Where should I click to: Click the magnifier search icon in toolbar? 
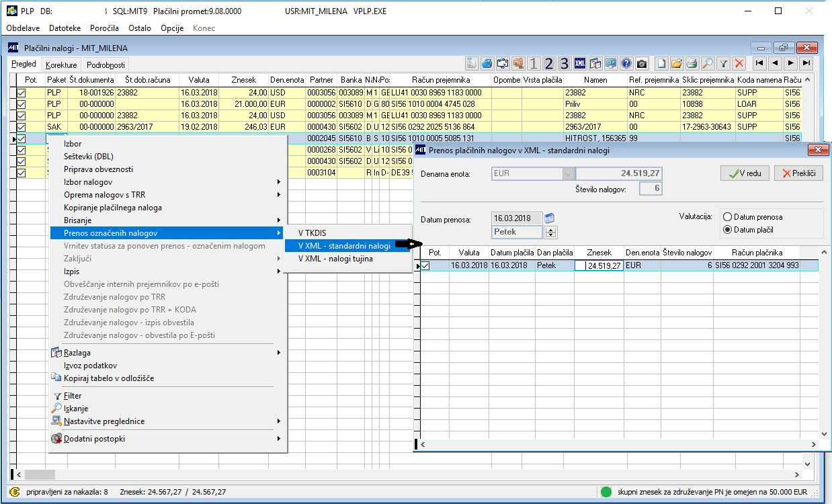pos(707,64)
